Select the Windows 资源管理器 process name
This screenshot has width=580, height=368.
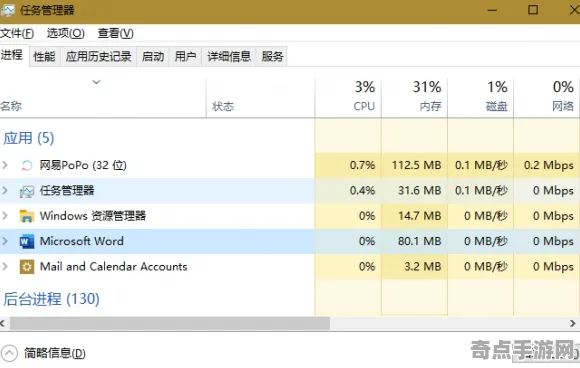coord(93,216)
